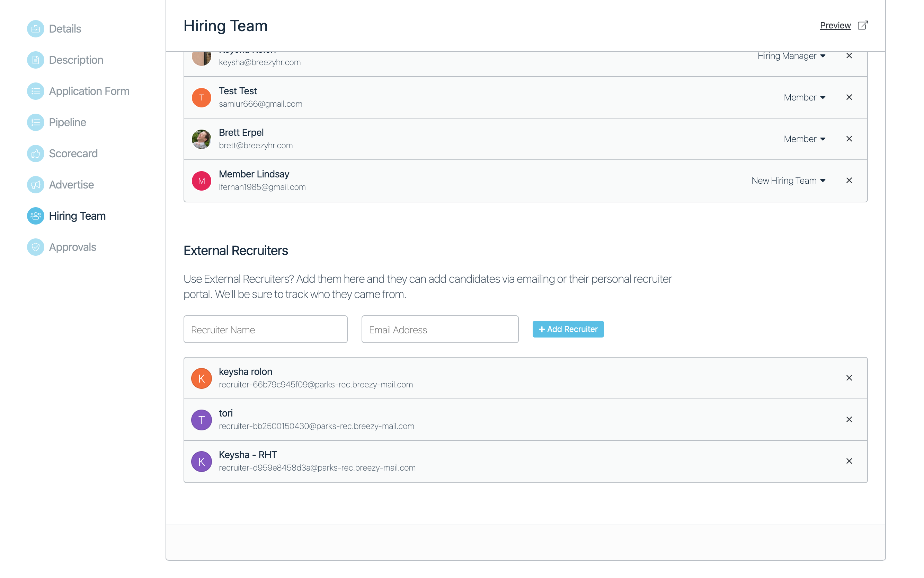Click the Advertise megaphone icon
Viewport: 924px width, 578px height.
(36, 185)
